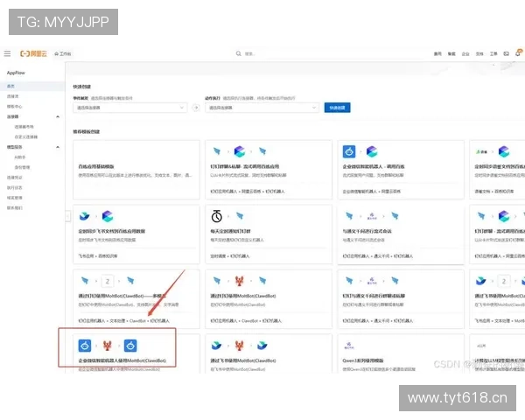Click the arrow icon between connector dropdowns

click(x=196, y=108)
